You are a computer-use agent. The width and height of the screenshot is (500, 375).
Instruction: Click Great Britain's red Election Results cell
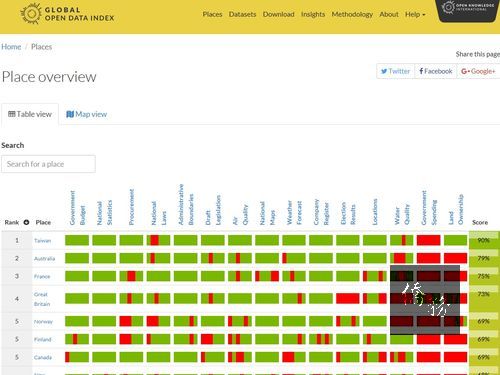tap(348, 298)
